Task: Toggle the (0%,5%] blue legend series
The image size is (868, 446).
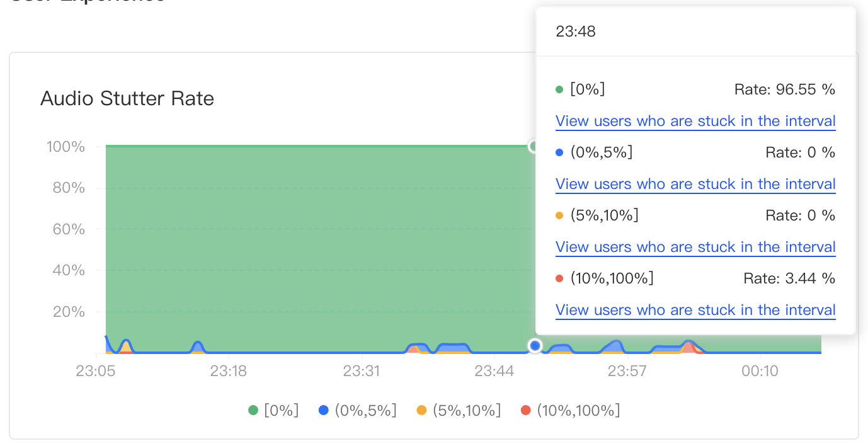Action: pyautogui.click(x=358, y=411)
